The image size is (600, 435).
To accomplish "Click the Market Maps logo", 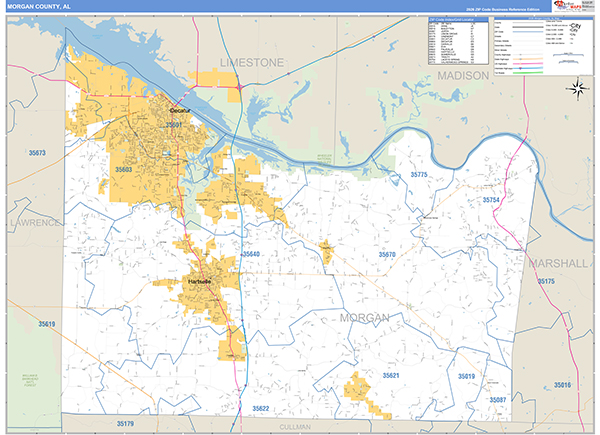I will tap(567, 6).
